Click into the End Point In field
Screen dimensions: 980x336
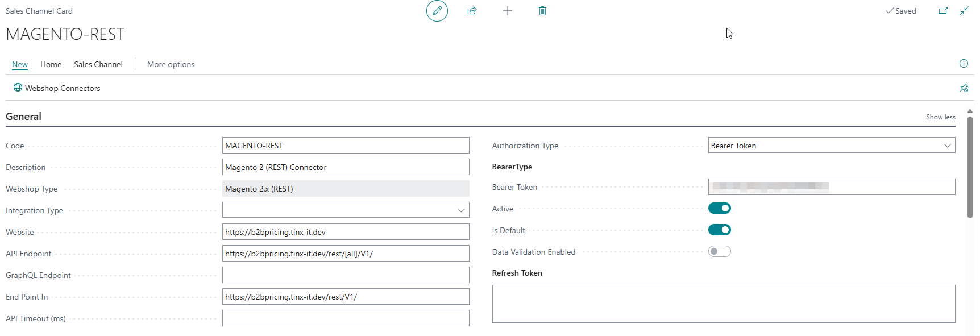346,297
